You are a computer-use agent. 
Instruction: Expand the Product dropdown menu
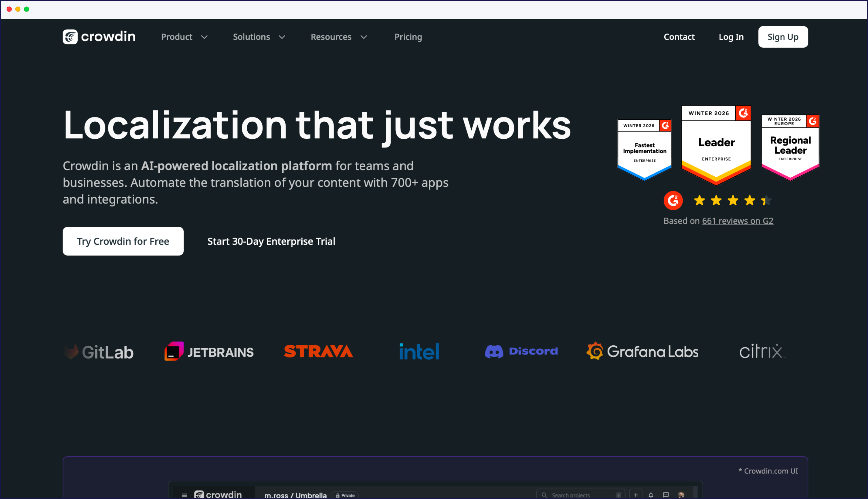184,37
